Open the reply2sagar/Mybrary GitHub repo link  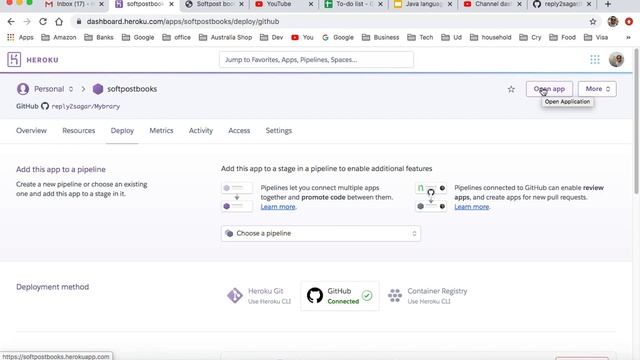tap(86, 106)
